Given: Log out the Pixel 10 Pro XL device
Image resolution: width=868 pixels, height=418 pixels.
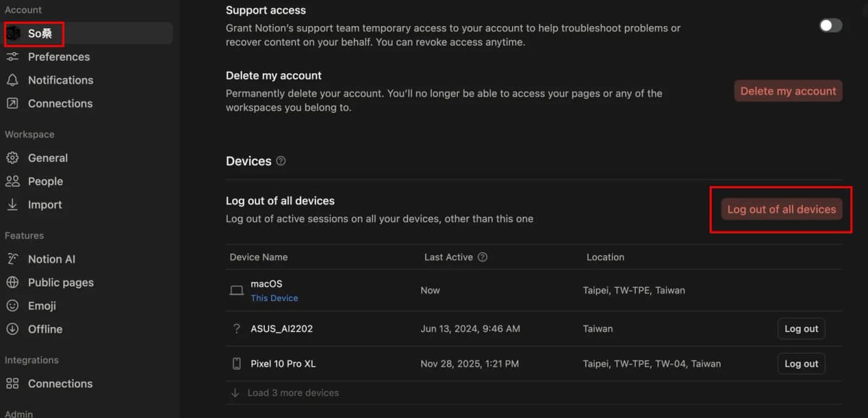Looking at the screenshot, I should (801, 364).
